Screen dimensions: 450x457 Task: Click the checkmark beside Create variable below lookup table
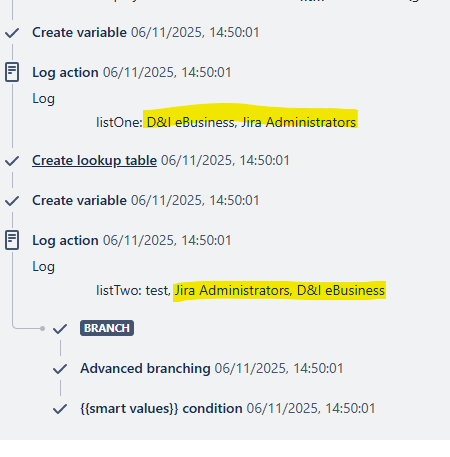click(x=12, y=201)
